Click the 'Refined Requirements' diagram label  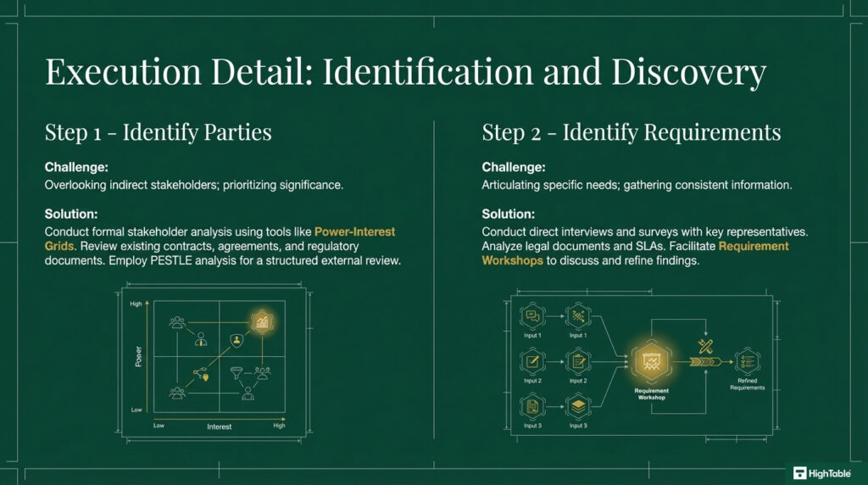click(748, 384)
